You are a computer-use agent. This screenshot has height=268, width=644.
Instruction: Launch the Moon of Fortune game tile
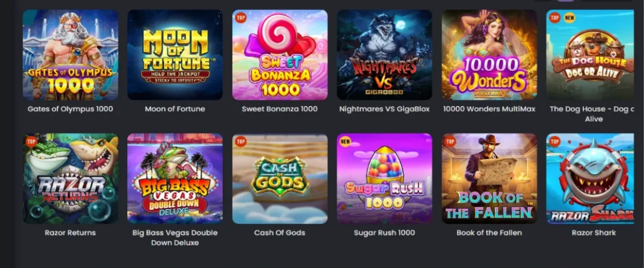175,55
